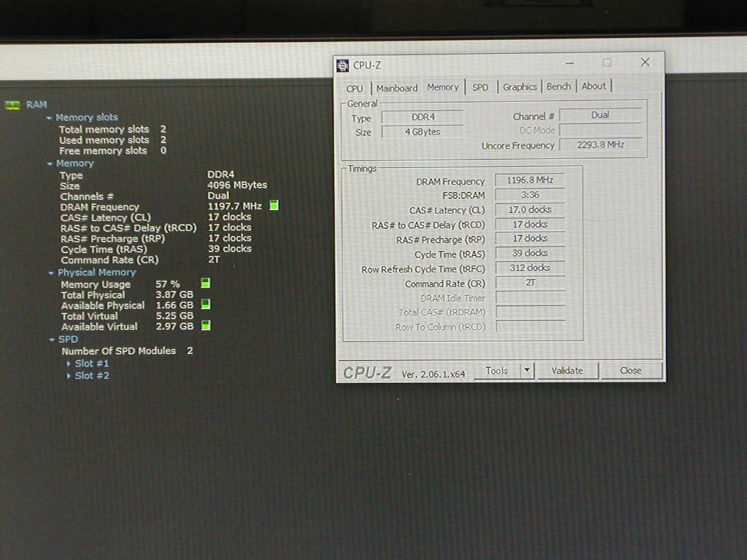747x560 pixels.
Task: Open the Graphics tab in CPU-Z
Action: pos(519,86)
